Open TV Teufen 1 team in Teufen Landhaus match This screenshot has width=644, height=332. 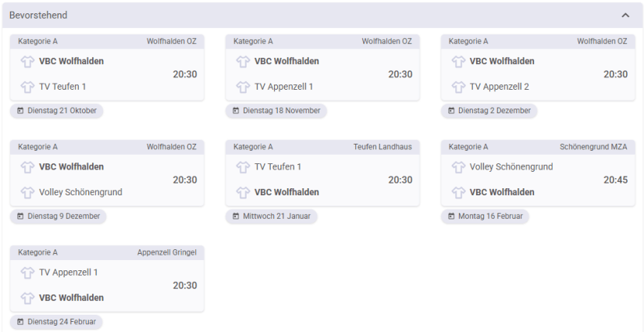click(x=277, y=166)
